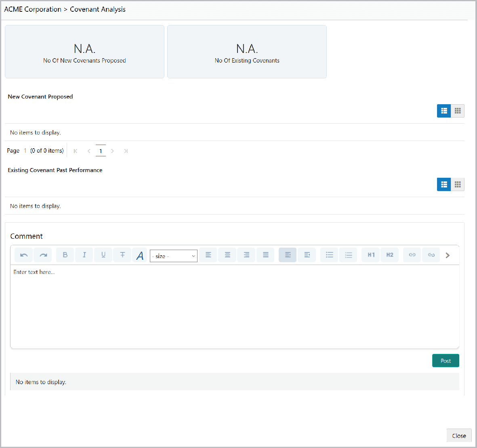Toggle bold formatting in the comment editor
Image resolution: width=477 pixels, height=448 pixels.
pyautogui.click(x=65, y=255)
